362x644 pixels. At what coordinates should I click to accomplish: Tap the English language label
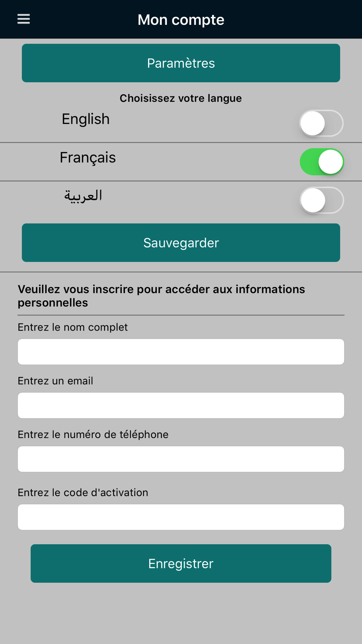coord(85,119)
